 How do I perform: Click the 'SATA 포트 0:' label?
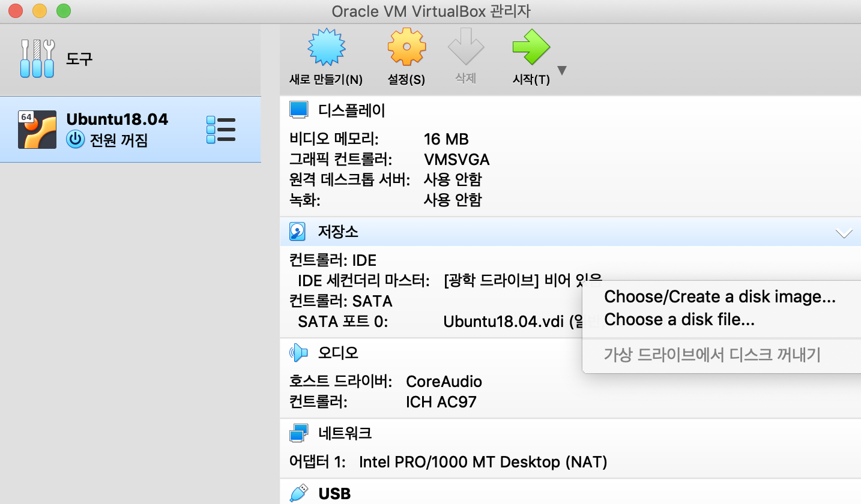point(343,321)
